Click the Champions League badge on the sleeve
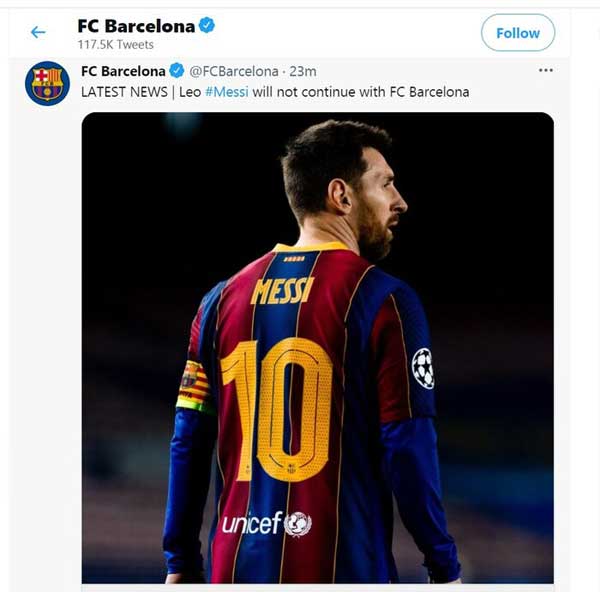 (x=423, y=367)
